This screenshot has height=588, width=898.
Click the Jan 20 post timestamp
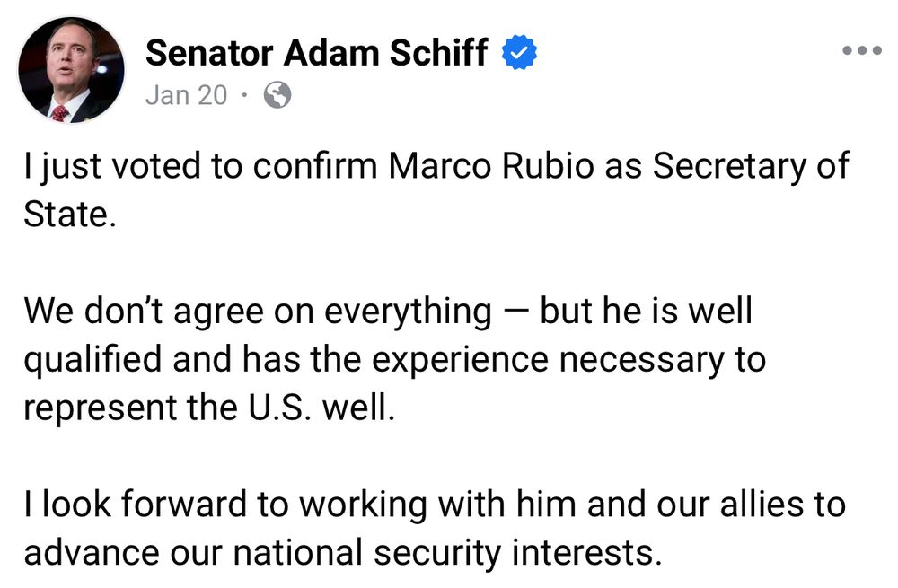pos(186,95)
